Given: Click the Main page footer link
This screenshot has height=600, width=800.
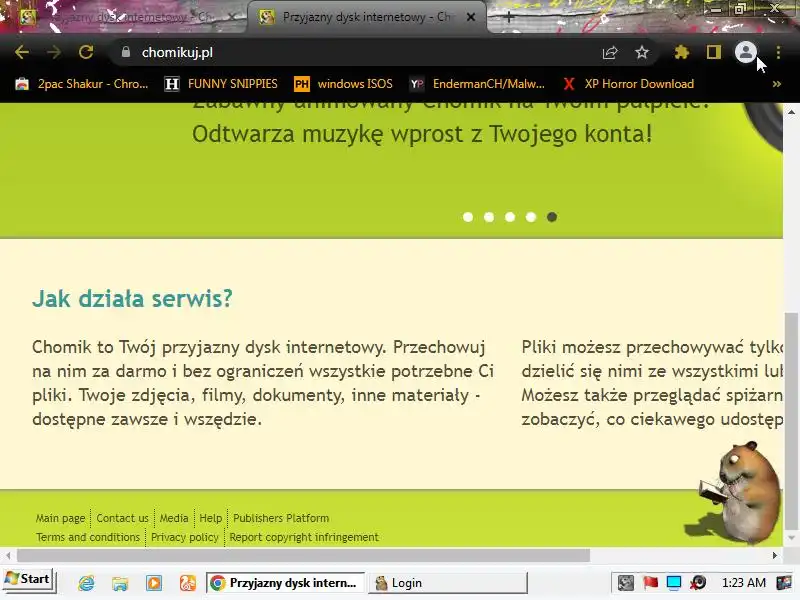Looking at the screenshot, I should [x=60, y=518].
